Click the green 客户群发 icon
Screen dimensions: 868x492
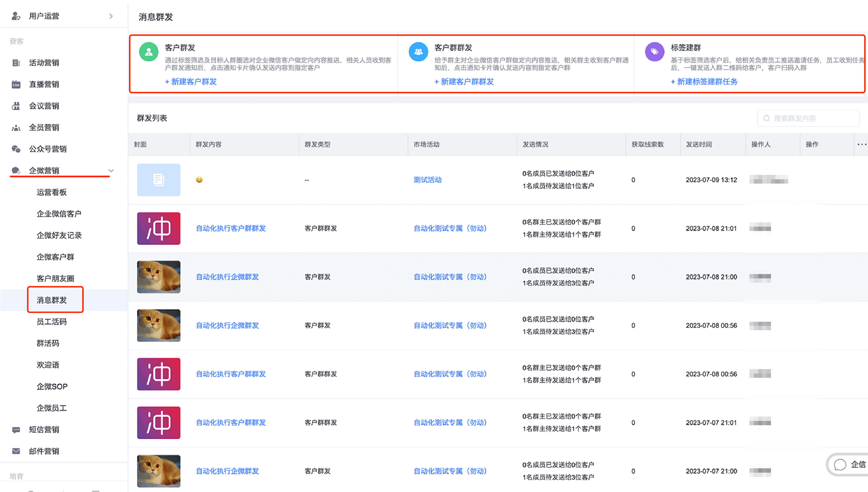point(149,52)
